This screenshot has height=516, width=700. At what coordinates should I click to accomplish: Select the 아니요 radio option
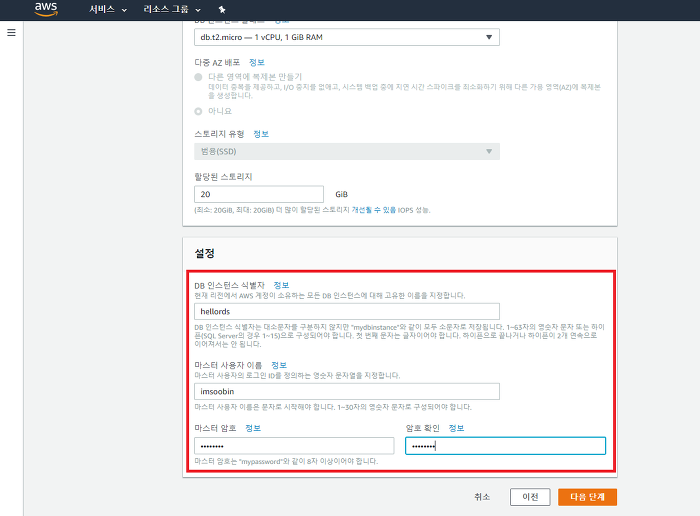(x=198, y=111)
